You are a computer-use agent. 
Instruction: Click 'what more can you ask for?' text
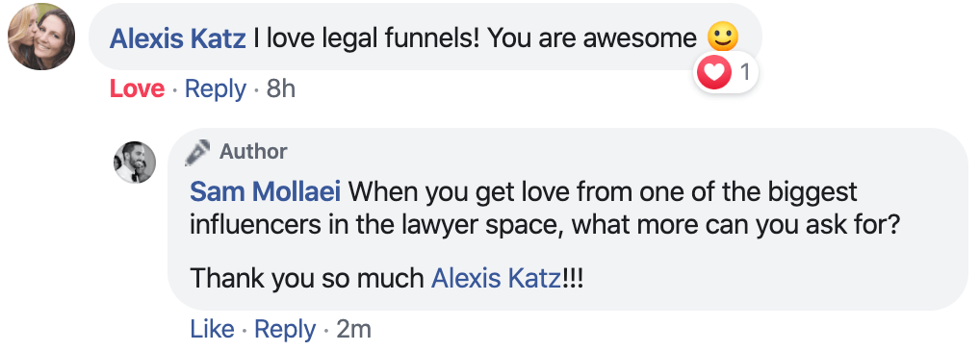click(x=735, y=226)
